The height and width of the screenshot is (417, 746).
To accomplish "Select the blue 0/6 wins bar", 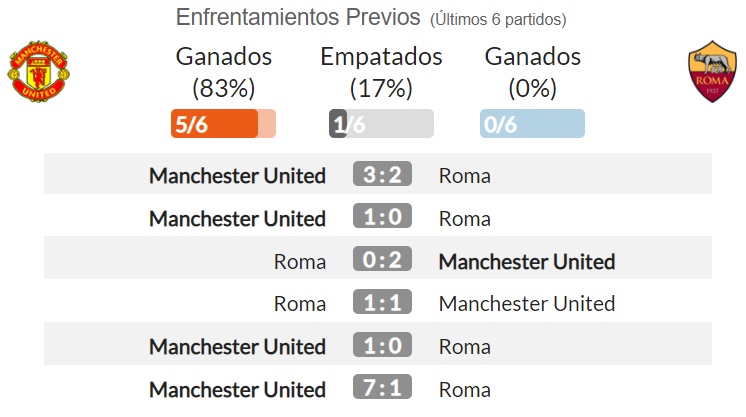I will click(532, 124).
